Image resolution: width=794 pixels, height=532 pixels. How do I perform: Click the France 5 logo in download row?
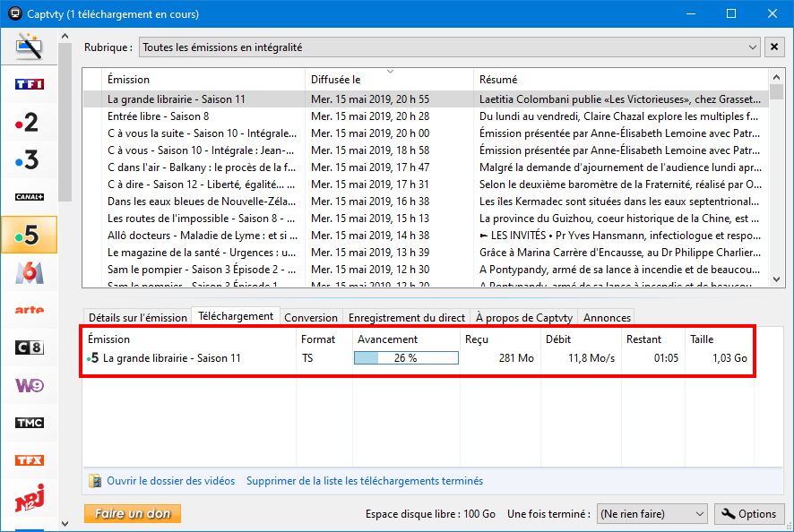tap(92, 358)
